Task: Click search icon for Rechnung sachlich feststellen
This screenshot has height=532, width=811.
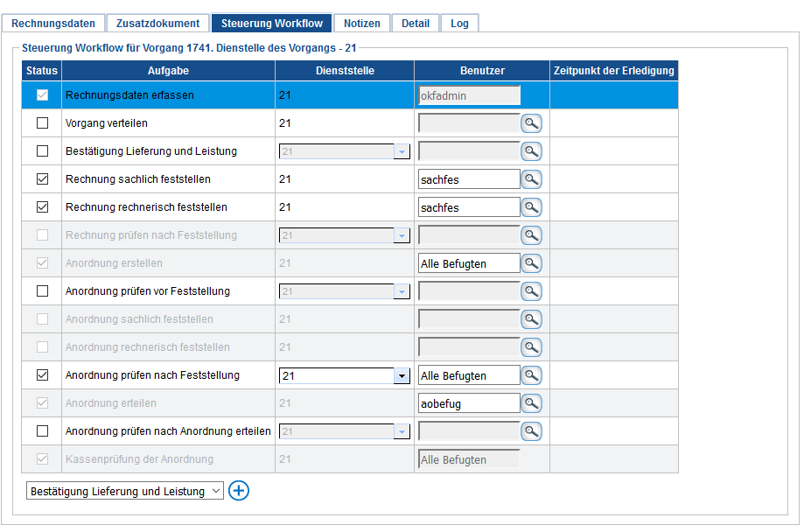Action: pos(531,179)
